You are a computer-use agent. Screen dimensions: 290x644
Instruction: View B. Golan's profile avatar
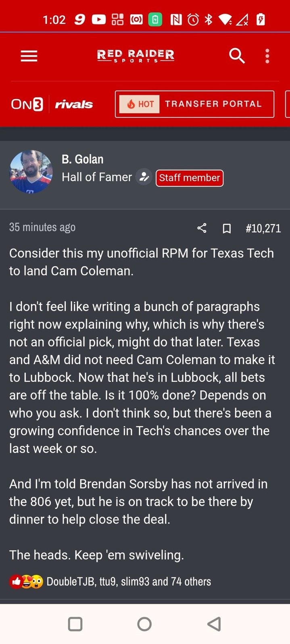coord(31,172)
